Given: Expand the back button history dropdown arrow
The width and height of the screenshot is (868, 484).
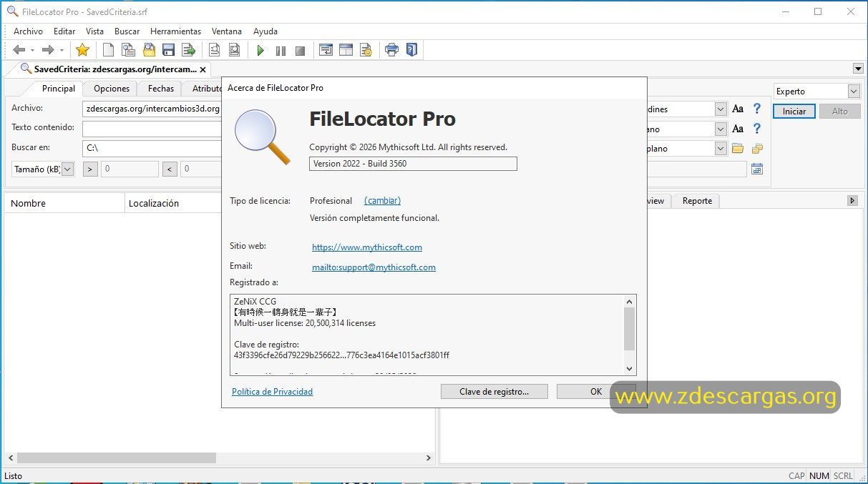Looking at the screenshot, I should (32, 50).
